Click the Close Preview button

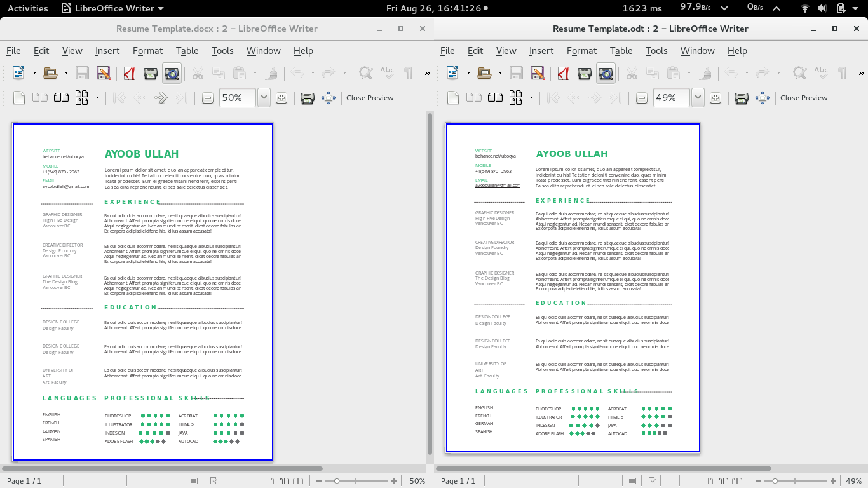(372, 97)
